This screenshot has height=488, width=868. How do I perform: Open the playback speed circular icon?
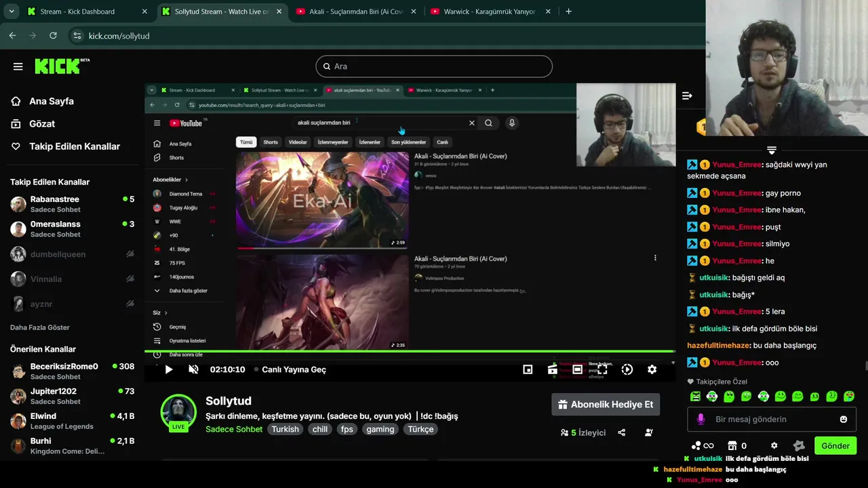(x=627, y=369)
